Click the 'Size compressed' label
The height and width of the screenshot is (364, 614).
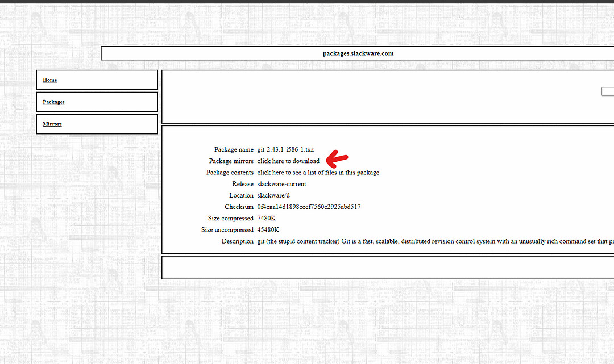pyautogui.click(x=231, y=219)
